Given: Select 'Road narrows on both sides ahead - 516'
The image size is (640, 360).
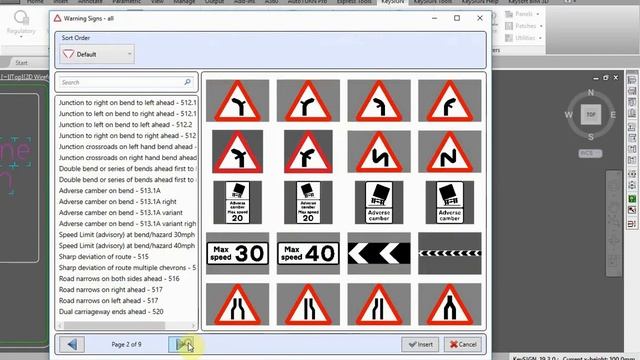Looking at the screenshot, I should (119, 279).
